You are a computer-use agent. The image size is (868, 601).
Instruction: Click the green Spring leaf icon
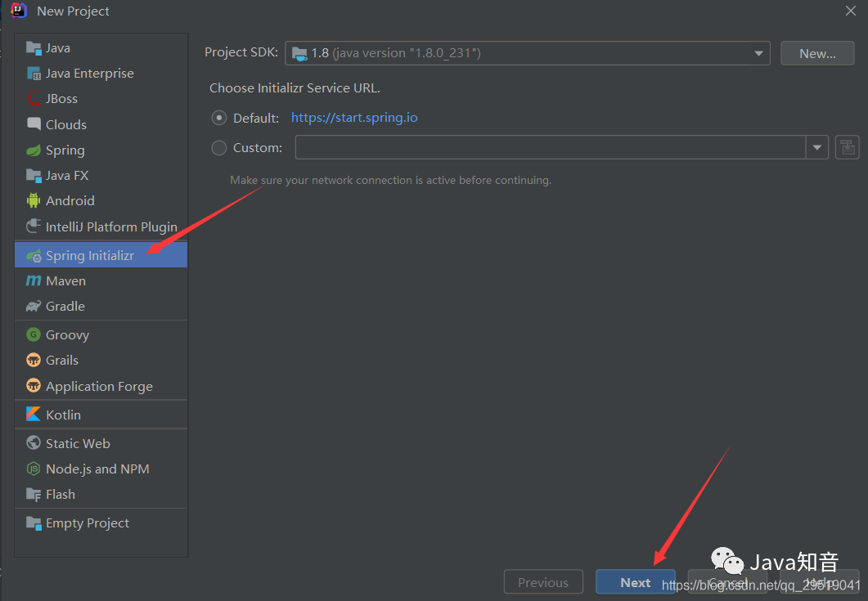click(34, 150)
